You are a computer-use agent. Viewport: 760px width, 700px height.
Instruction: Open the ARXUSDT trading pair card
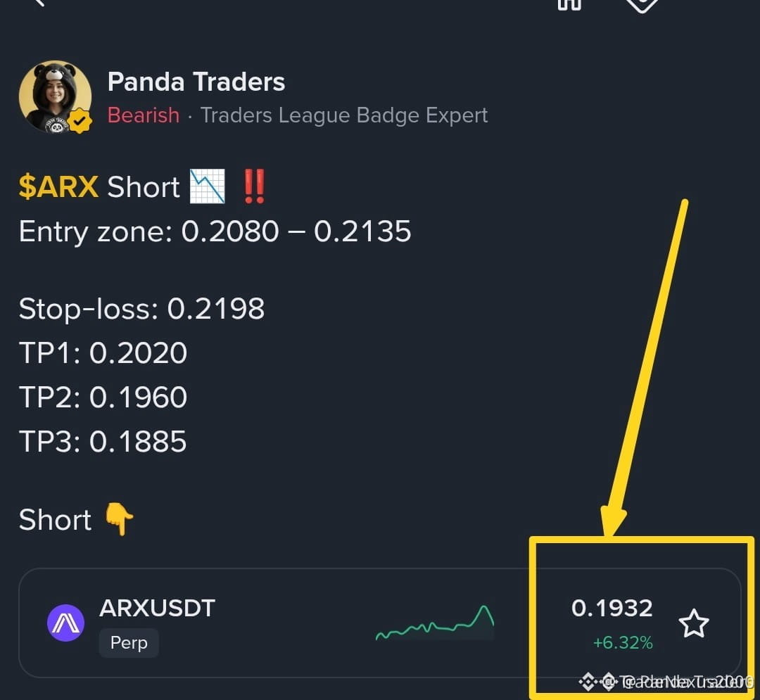[379, 623]
